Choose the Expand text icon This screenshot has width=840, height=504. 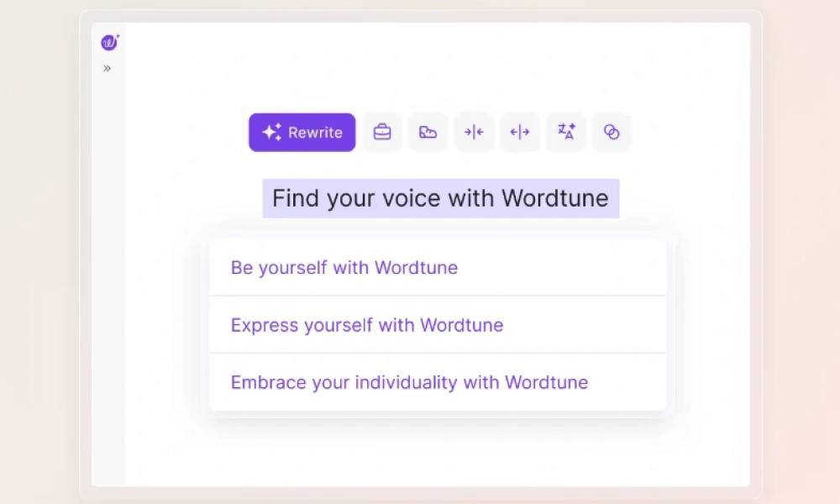click(520, 132)
